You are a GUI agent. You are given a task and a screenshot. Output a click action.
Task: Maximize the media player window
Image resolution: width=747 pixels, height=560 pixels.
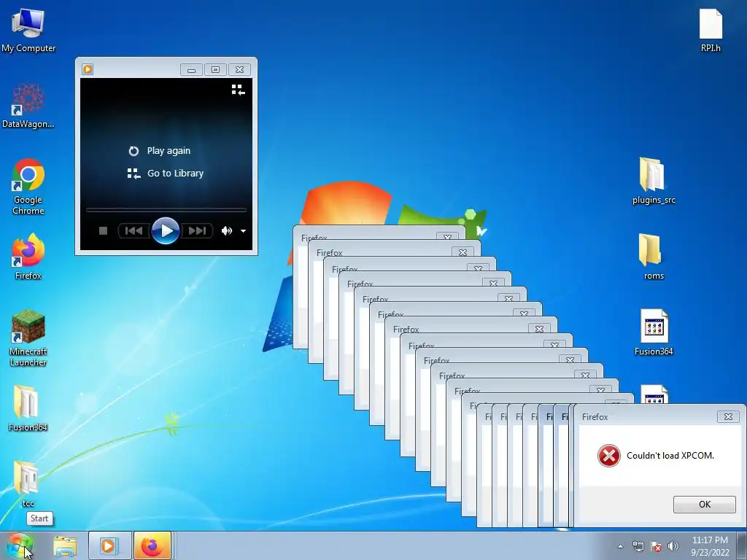coord(215,69)
